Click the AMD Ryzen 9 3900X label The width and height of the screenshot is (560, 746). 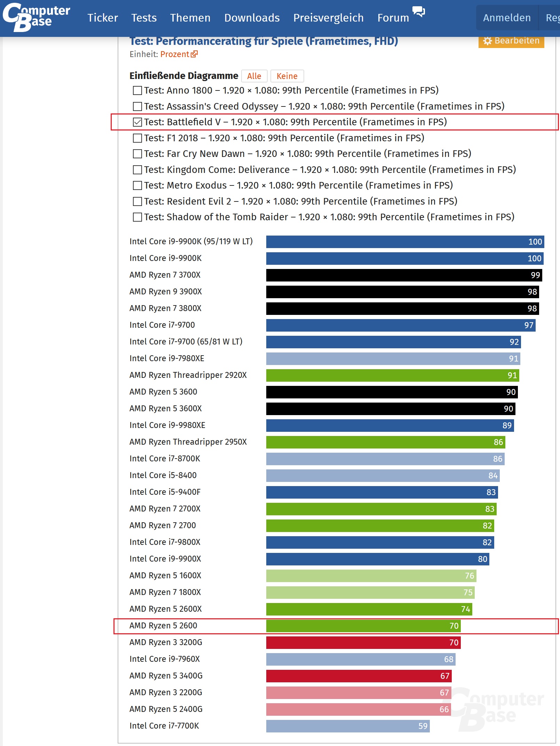pyautogui.click(x=166, y=292)
